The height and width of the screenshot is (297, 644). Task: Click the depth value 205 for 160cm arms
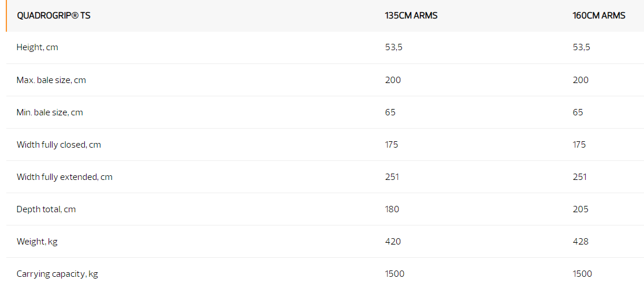[580, 209]
